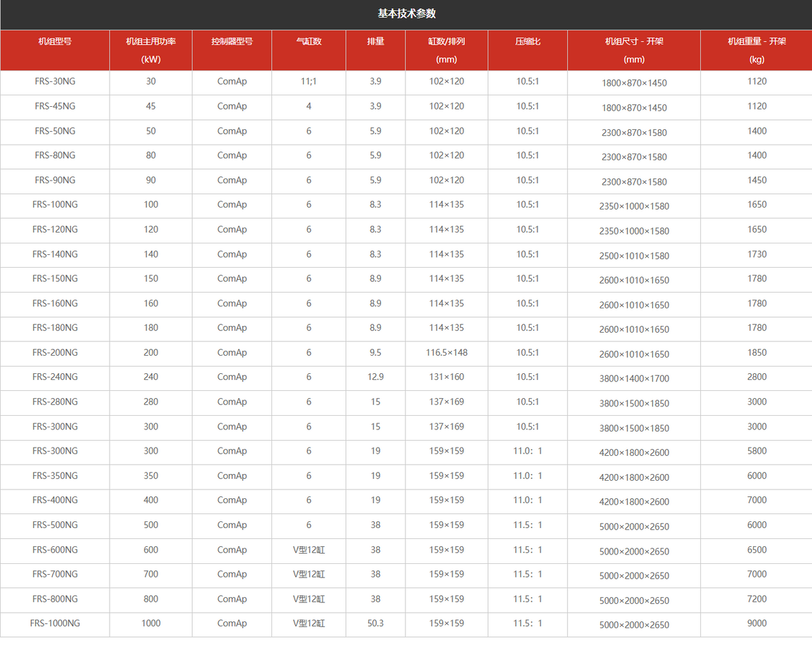
Task: Click the 缸数/排列 (mm) column header
Action: (447, 50)
